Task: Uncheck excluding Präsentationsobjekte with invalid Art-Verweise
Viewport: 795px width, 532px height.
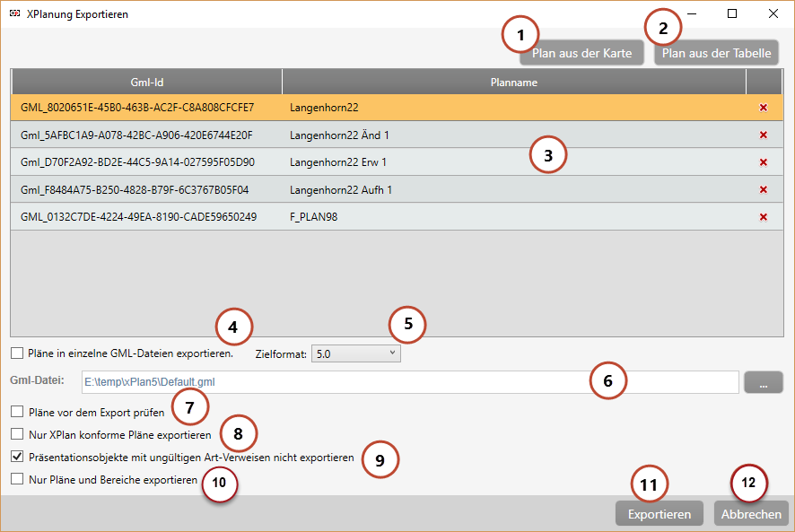Action: click(x=15, y=456)
